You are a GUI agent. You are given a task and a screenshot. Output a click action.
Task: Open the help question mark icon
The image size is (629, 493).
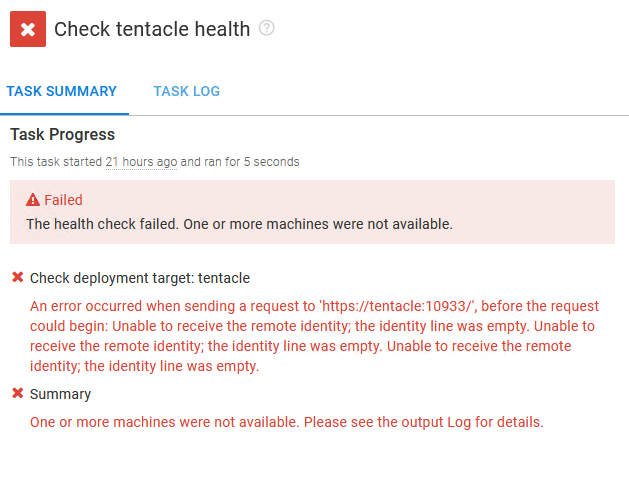tap(266, 28)
